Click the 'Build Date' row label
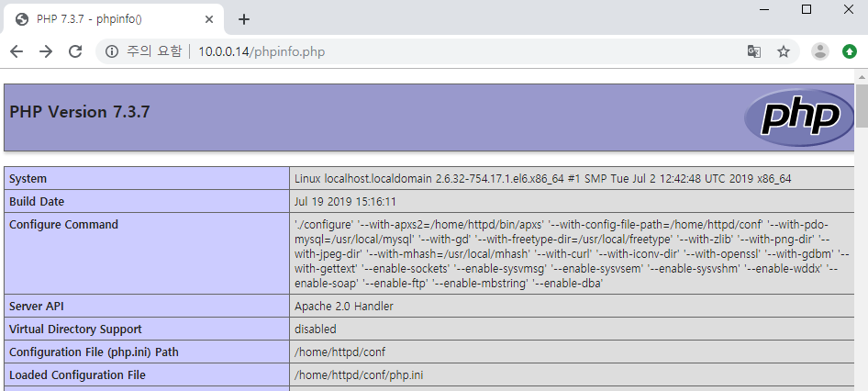This screenshot has width=868, height=391. [37, 202]
